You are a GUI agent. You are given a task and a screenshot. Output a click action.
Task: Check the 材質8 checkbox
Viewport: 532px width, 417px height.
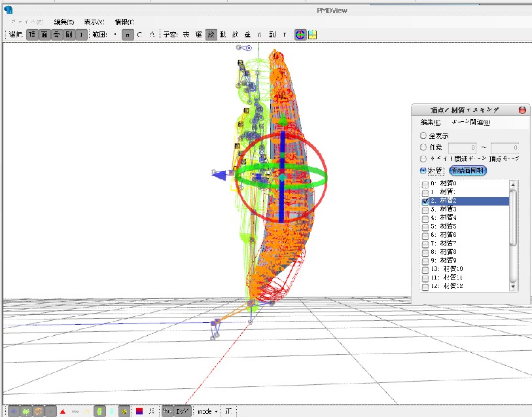pyautogui.click(x=425, y=253)
